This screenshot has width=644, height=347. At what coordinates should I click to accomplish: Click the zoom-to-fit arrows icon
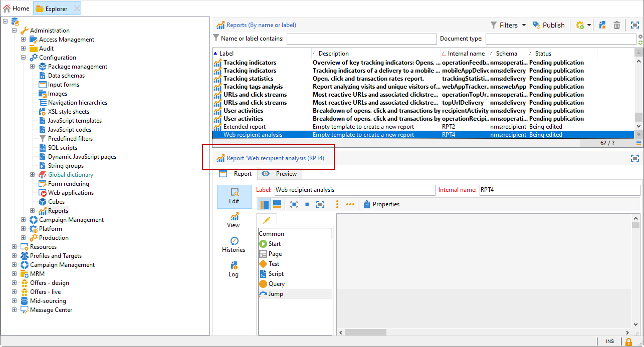pos(294,204)
